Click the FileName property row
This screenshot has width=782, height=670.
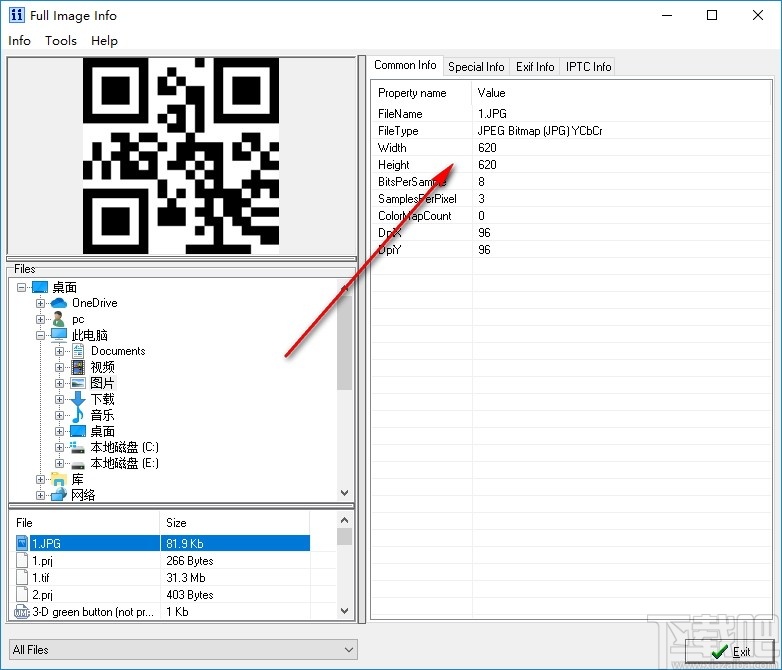pos(572,114)
